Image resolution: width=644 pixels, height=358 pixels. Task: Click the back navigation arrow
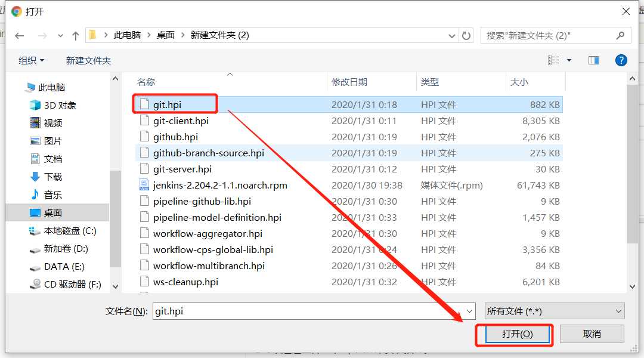[19, 36]
